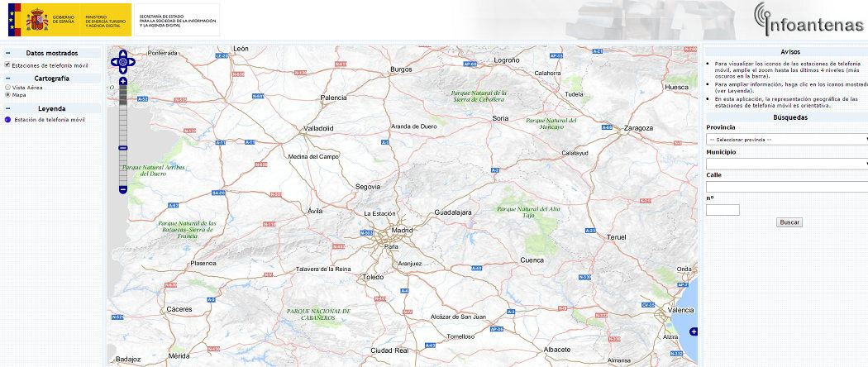The height and width of the screenshot is (367, 868).
Task: Click the zoom out minus button at slider bottom
Action: click(x=123, y=189)
